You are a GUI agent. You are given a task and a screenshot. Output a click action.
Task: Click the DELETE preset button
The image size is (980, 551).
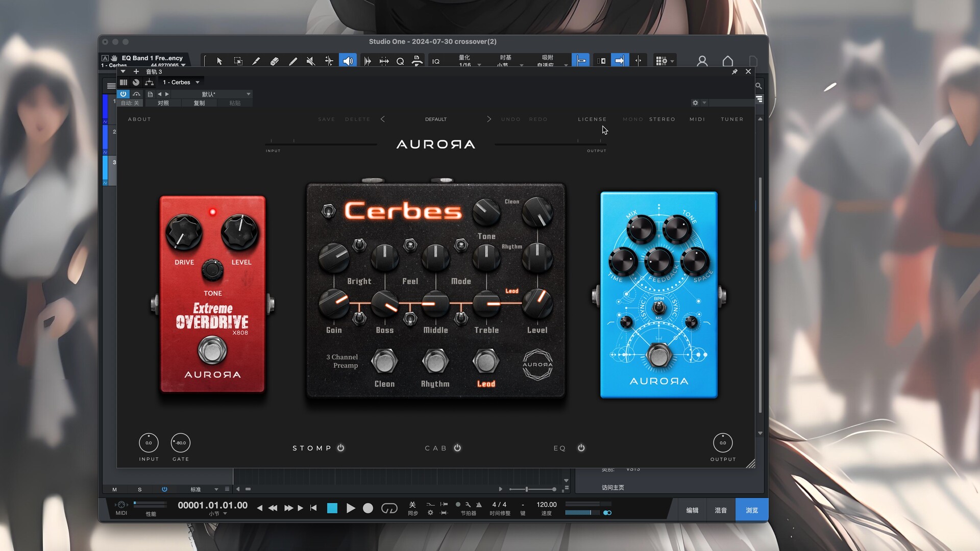point(357,119)
